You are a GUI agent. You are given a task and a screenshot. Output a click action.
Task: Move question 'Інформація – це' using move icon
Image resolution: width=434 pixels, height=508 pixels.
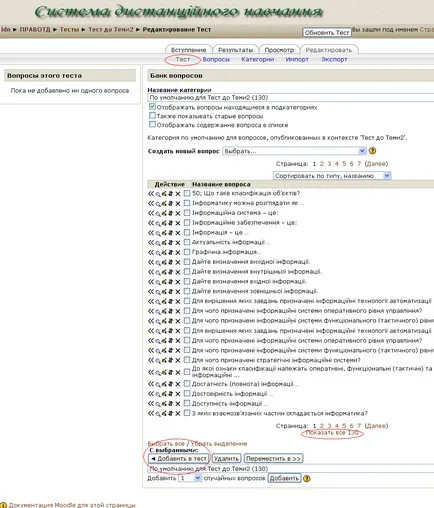coord(171,233)
